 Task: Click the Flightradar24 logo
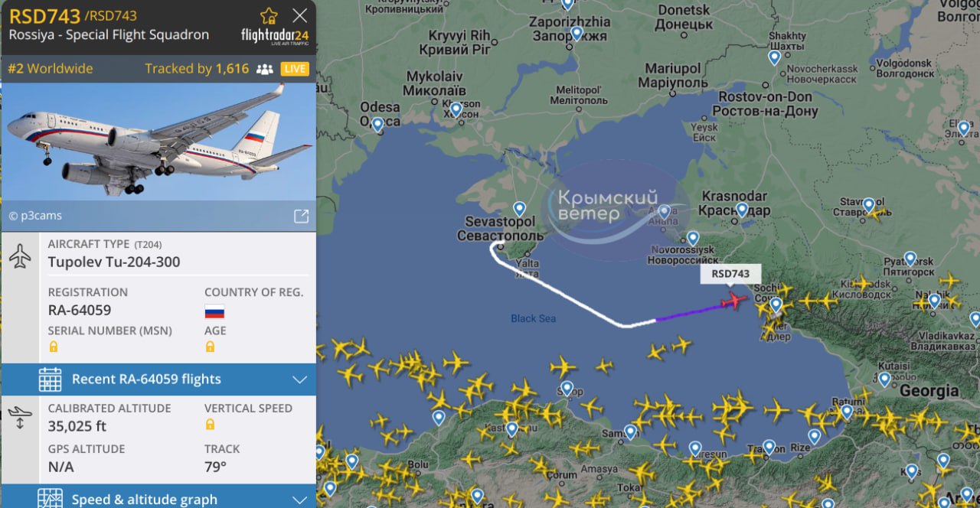pyautogui.click(x=275, y=37)
